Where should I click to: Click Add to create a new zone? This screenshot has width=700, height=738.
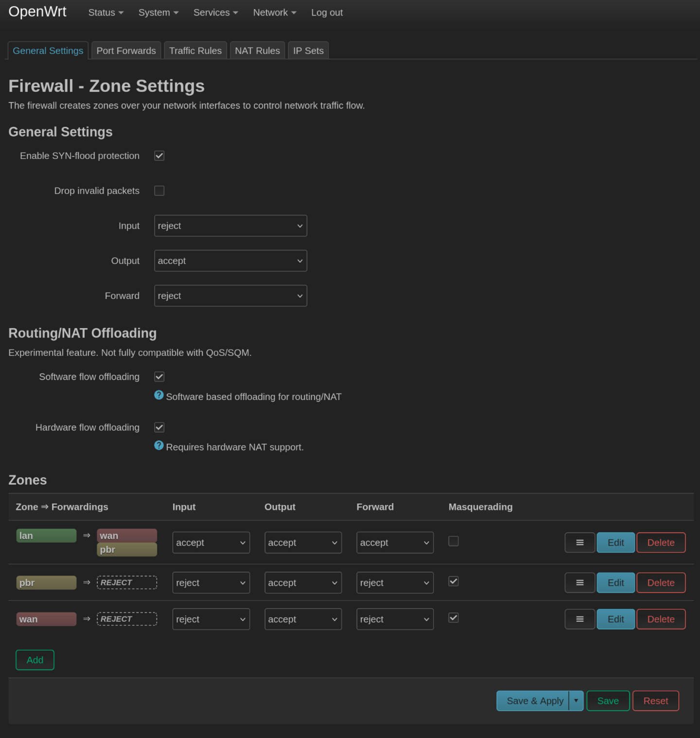click(35, 660)
